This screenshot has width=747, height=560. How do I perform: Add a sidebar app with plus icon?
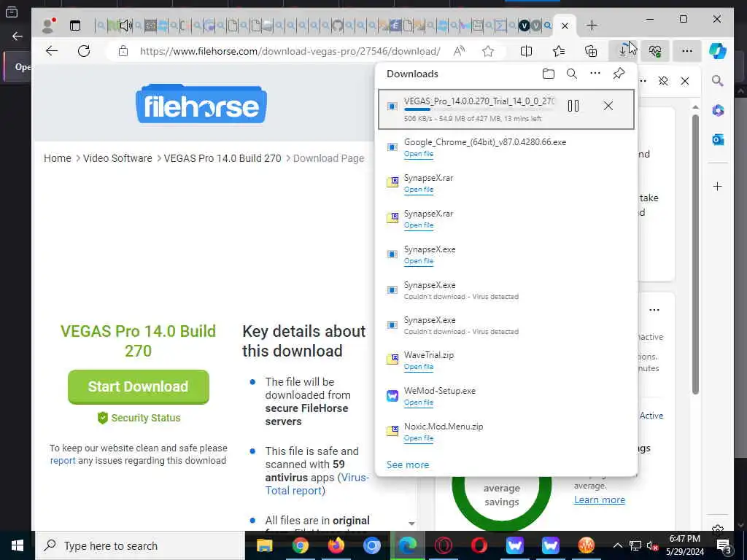click(x=718, y=186)
